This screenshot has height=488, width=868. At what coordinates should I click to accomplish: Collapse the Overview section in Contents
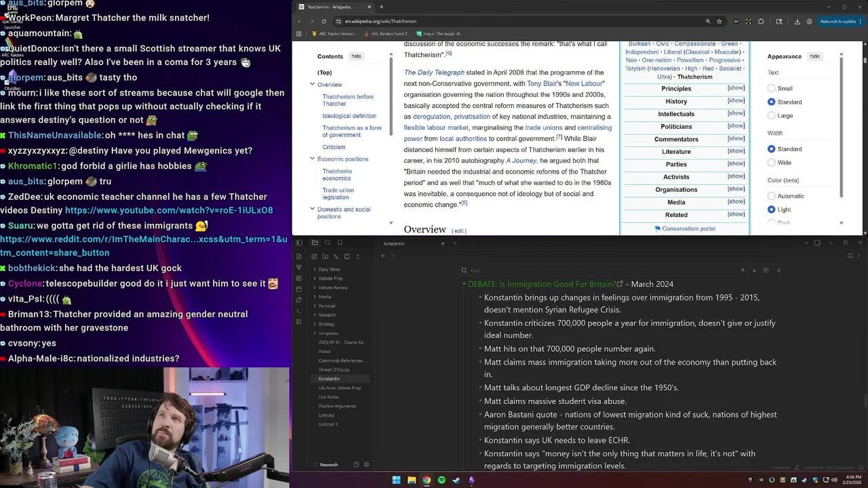point(312,84)
